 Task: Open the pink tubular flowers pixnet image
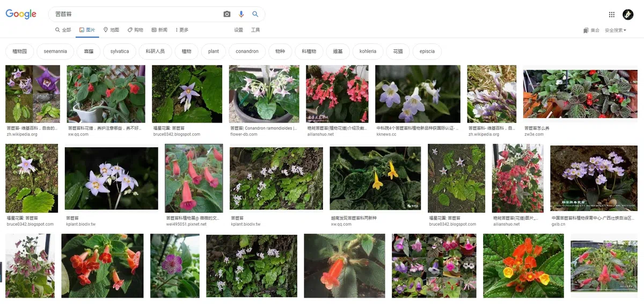click(194, 178)
